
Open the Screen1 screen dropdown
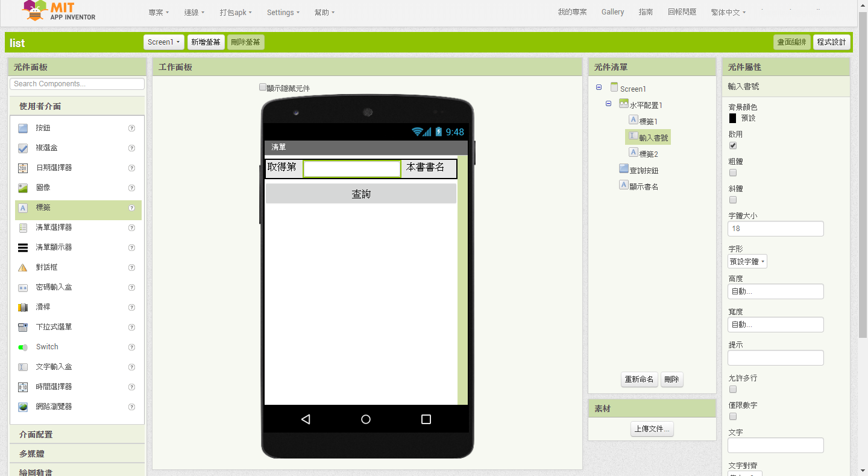pyautogui.click(x=164, y=42)
